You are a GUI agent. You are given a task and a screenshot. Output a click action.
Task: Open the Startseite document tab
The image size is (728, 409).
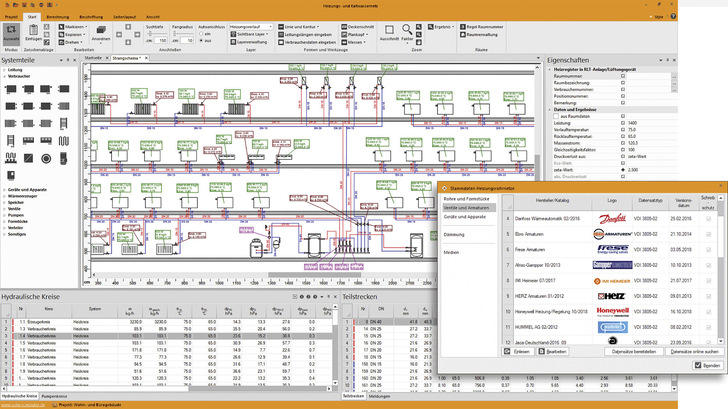[x=94, y=59]
